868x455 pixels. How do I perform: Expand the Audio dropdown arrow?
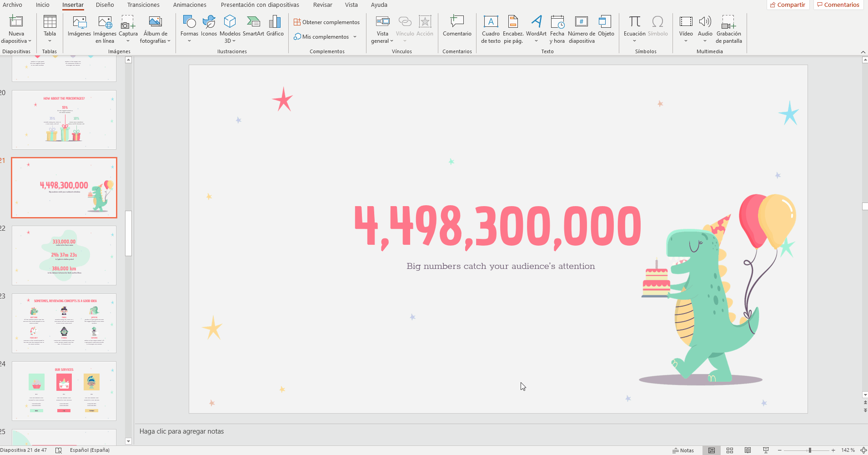[705, 41]
